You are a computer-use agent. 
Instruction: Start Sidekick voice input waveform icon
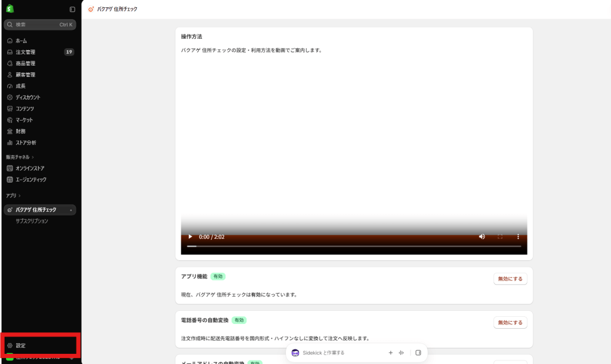click(402, 353)
